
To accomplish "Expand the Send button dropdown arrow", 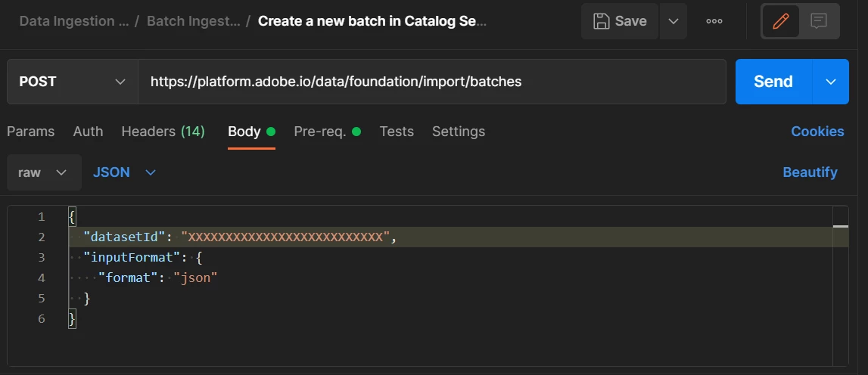I will [831, 82].
